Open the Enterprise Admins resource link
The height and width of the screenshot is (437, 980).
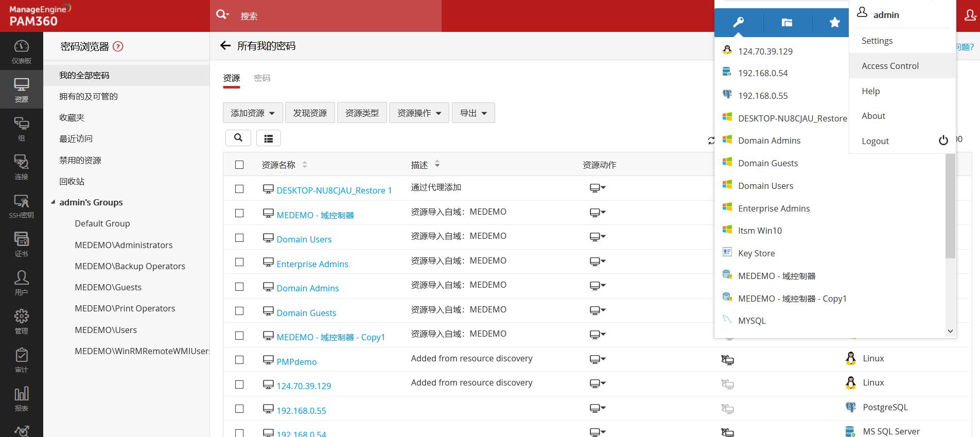312,264
